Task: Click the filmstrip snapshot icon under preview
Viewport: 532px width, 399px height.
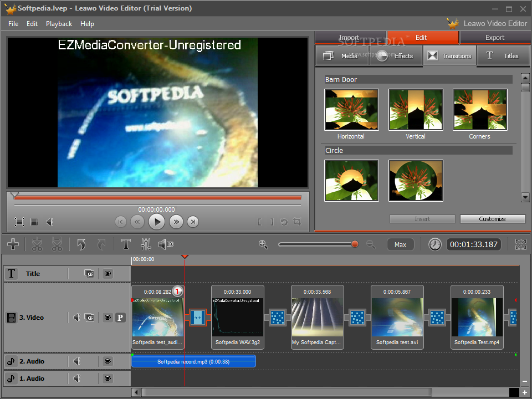Action: pyautogui.click(x=34, y=222)
